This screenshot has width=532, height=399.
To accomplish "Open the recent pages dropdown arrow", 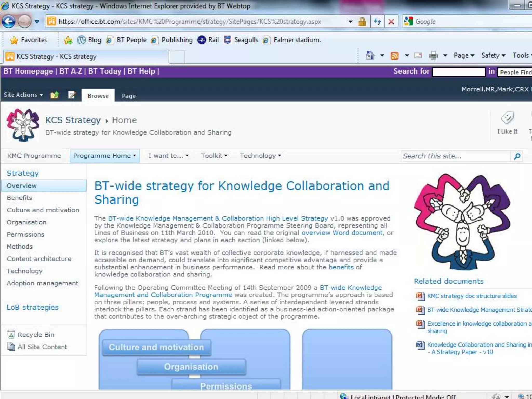I will tap(37, 21).
